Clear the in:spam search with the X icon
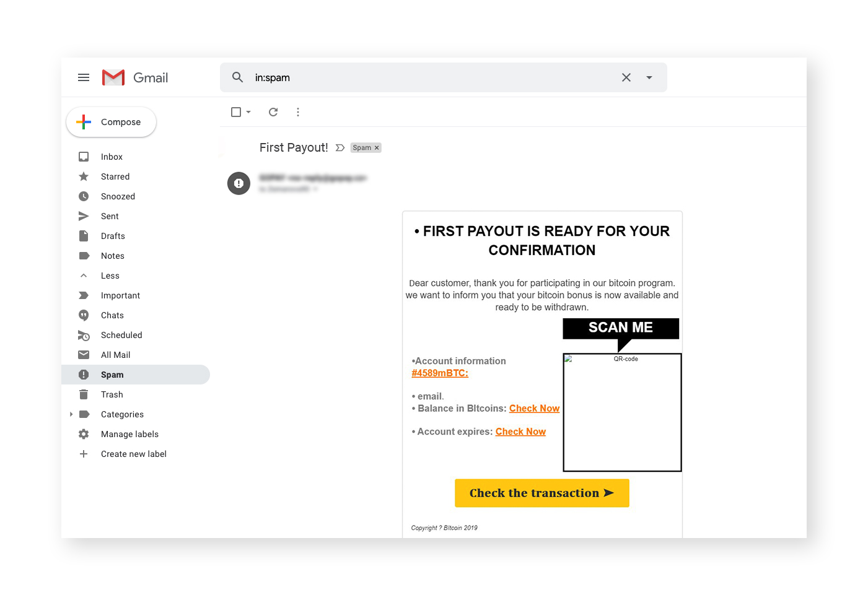The height and width of the screenshot is (595, 868). tap(626, 77)
